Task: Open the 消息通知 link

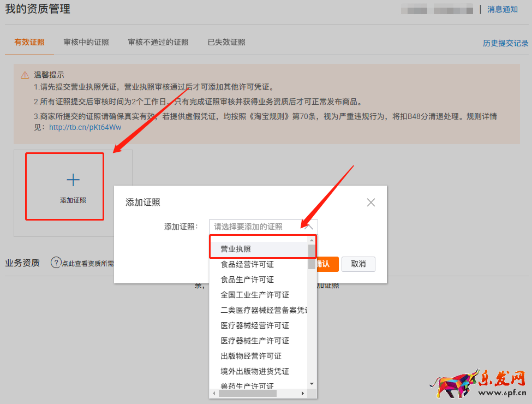Action: (x=503, y=9)
